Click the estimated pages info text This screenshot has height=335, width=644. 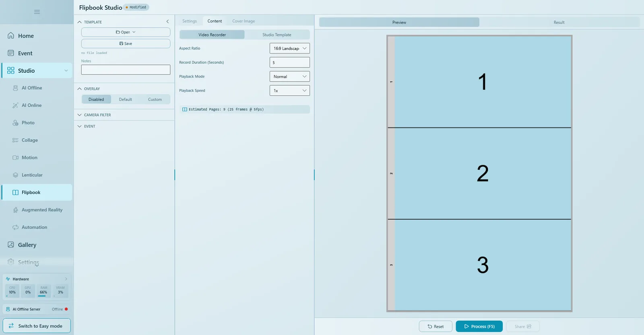[x=226, y=109]
